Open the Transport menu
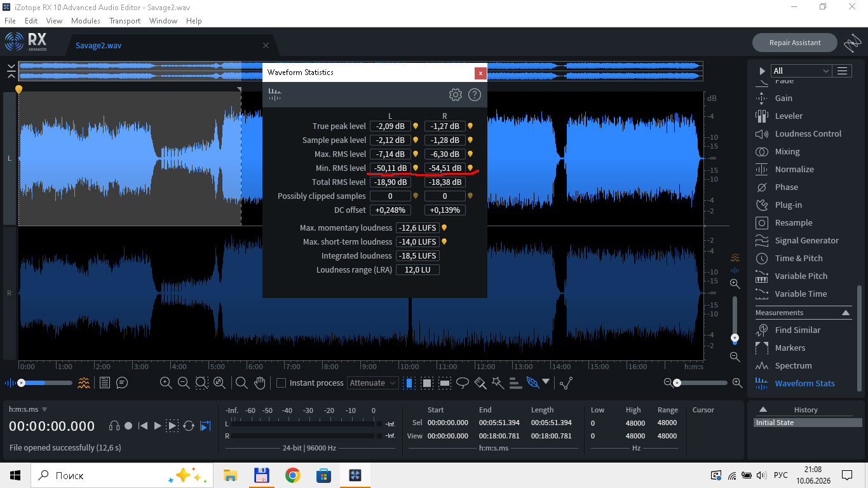This screenshot has height=488, width=868. (x=125, y=20)
